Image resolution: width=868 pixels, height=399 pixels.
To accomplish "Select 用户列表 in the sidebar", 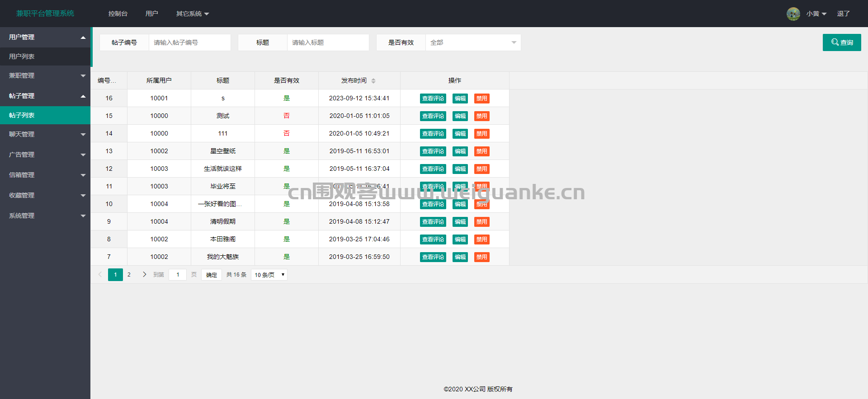I will point(45,56).
